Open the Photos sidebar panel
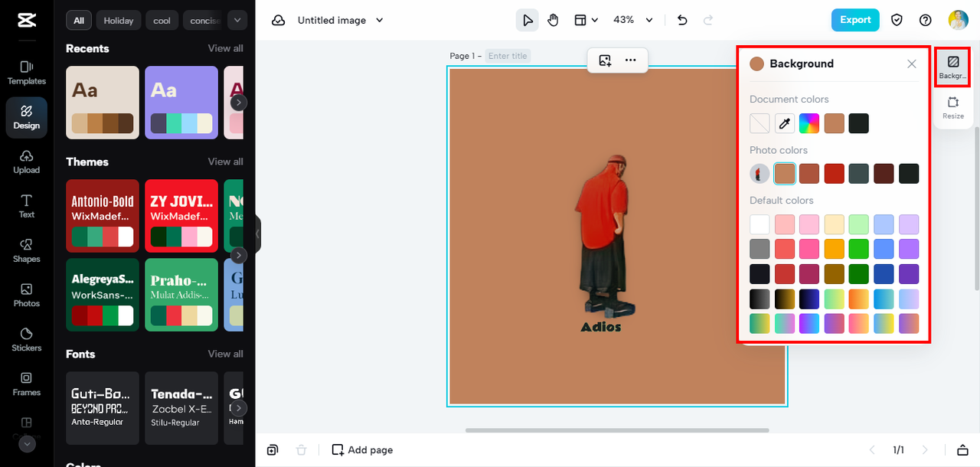This screenshot has height=467, width=980. pos(27,295)
